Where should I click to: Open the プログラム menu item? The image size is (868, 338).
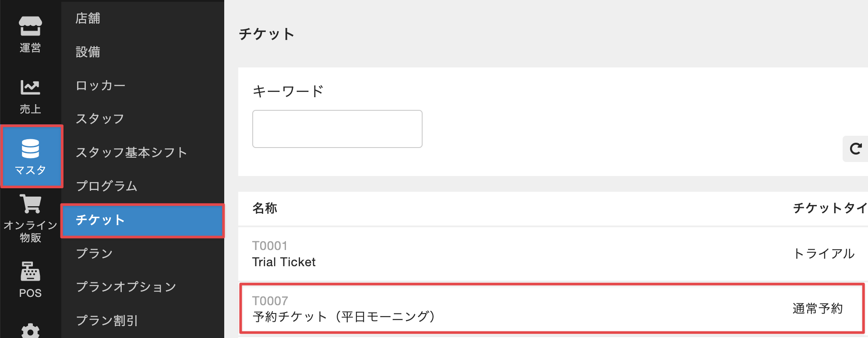coord(106,186)
